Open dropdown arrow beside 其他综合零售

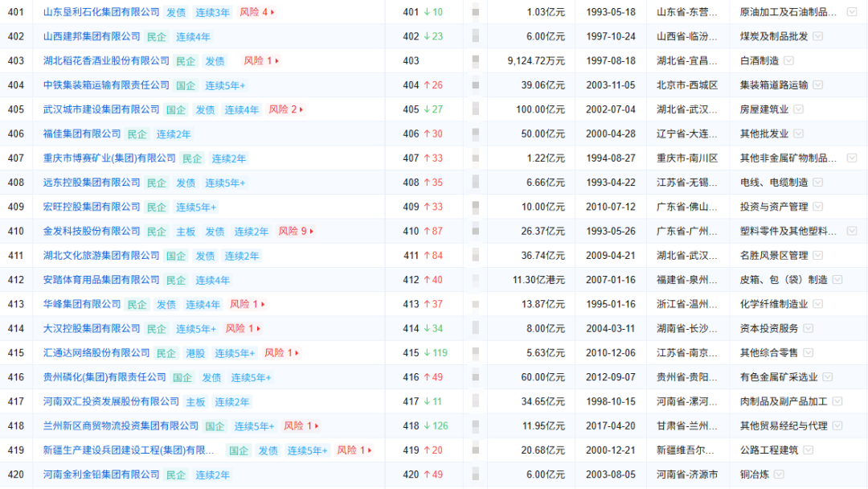pyautogui.click(x=809, y=353)
